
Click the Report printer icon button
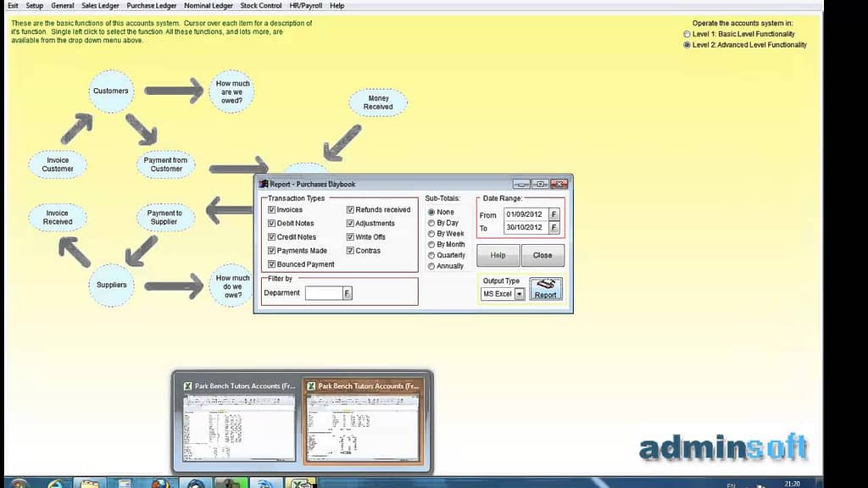(x=545, y=289)
